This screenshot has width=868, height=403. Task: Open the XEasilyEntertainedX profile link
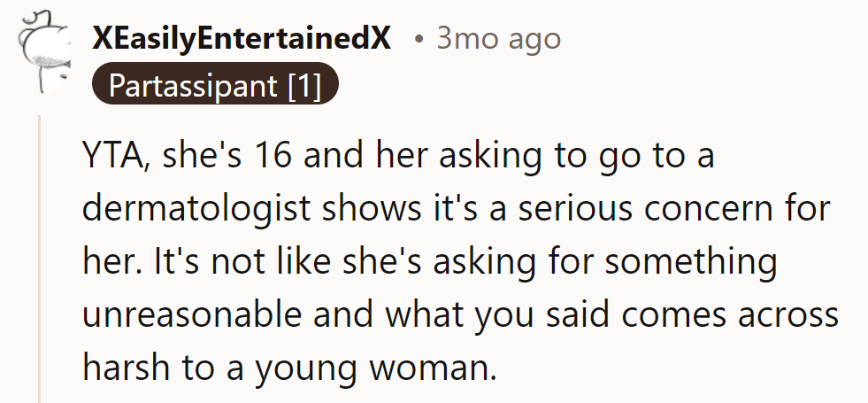241,40
